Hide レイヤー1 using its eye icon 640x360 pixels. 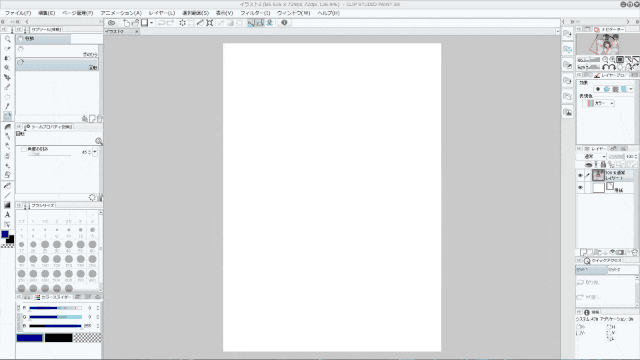click(580, 176)
